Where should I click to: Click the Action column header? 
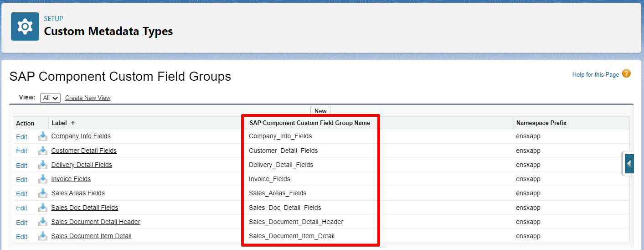(x=25, y=123)
